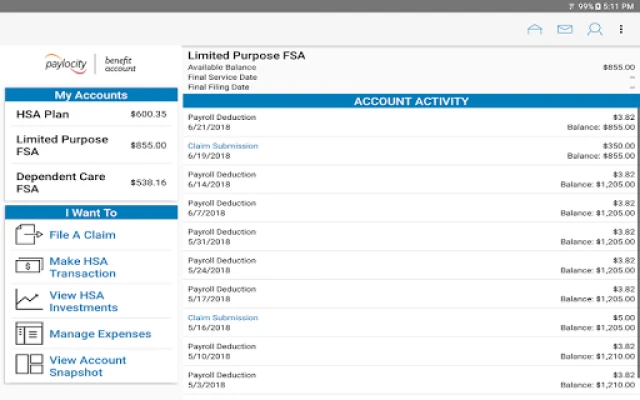Click the Make HSA Transaction link
Viewport: 640px width, 400px height.
83,267
